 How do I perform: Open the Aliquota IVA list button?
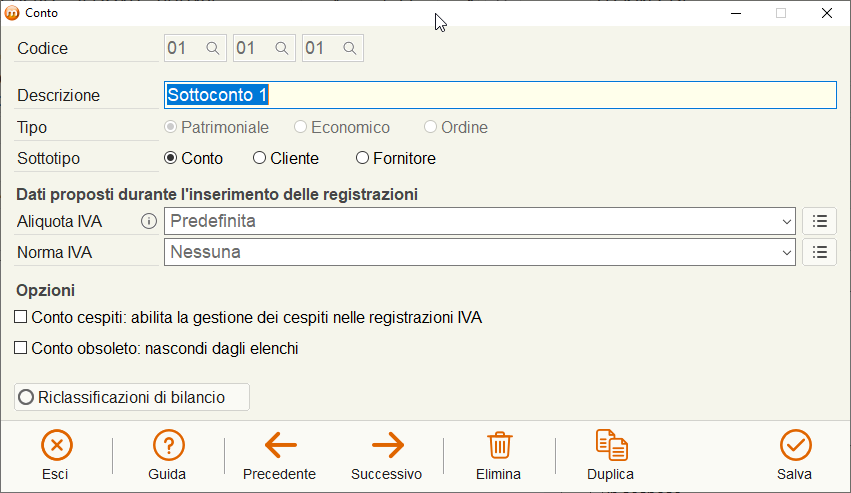pos(820,221)
